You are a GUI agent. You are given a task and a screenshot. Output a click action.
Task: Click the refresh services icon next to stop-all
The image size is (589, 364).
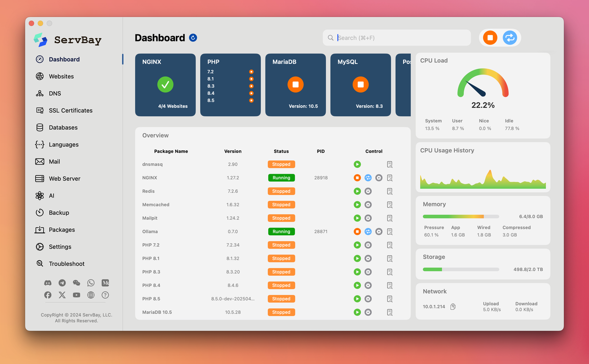(x=509, y=38)
